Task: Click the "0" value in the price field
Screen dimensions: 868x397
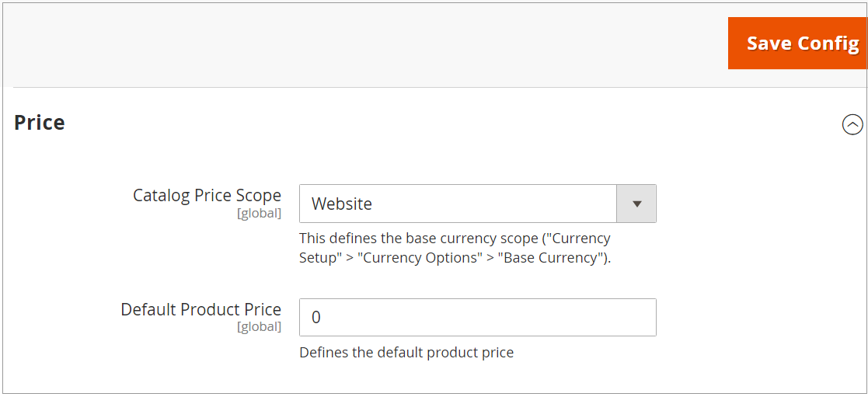Action: click(x=316, y=317)
